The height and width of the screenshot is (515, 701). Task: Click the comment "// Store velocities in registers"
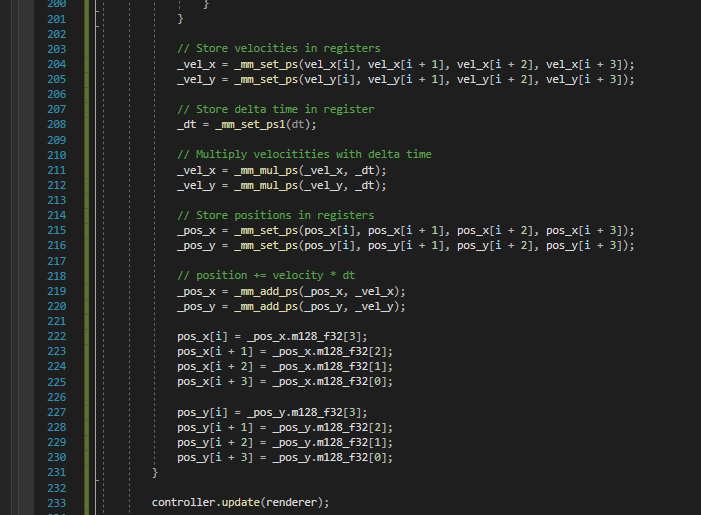click(x=279, y=48)
